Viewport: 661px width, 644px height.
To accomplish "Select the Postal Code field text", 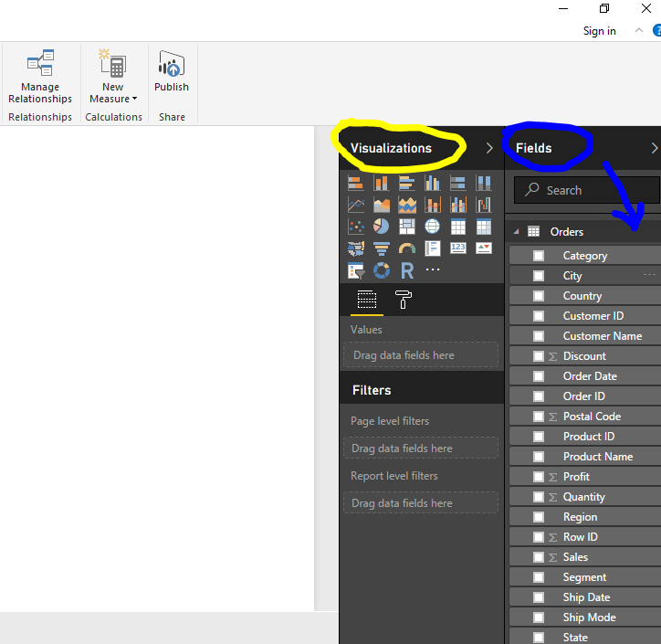I will [592, 417].
